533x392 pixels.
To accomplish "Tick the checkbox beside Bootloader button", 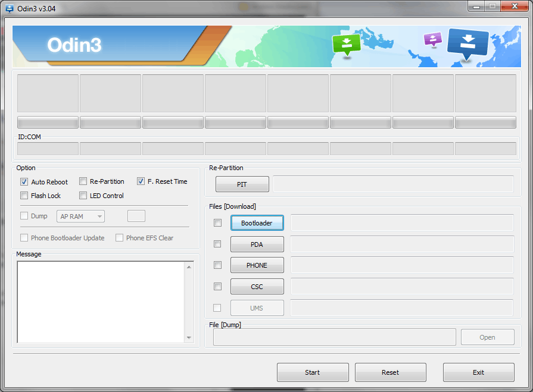I will tap(217, 223).
